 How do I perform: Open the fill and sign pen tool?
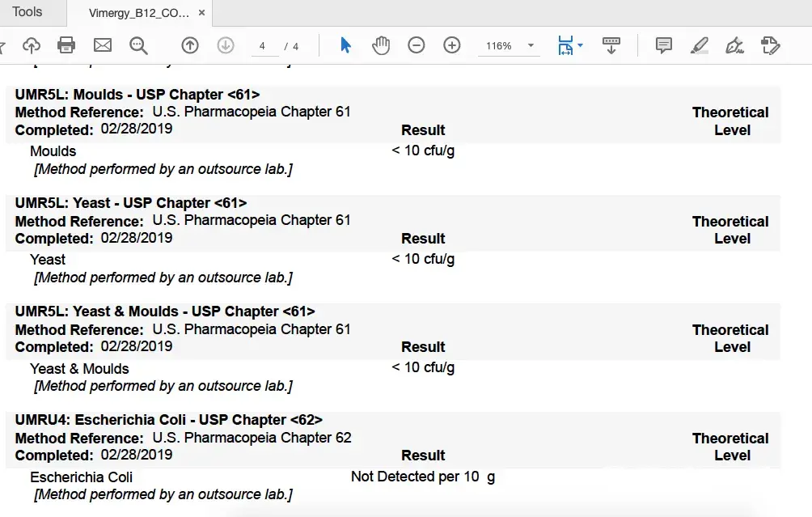click(x=734, y=45)
